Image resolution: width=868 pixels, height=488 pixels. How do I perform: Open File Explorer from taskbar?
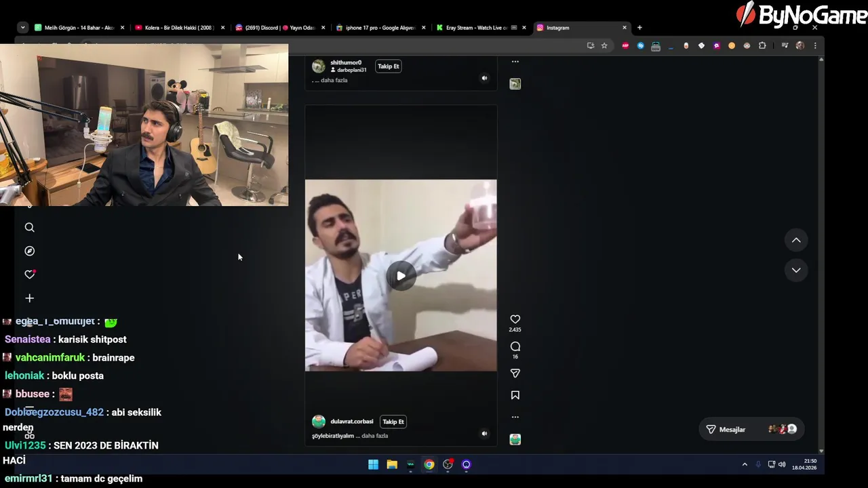click(x=392, y=464)
